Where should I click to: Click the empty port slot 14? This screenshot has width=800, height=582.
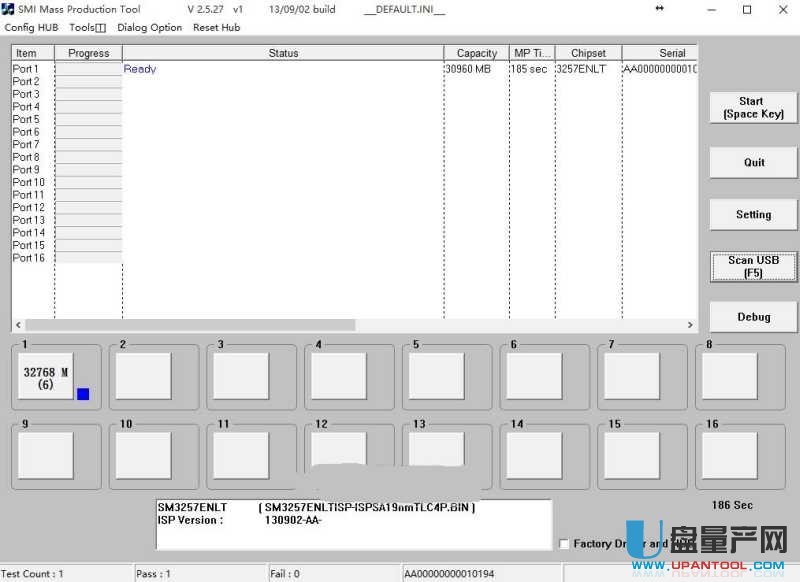tap(534, 455)
